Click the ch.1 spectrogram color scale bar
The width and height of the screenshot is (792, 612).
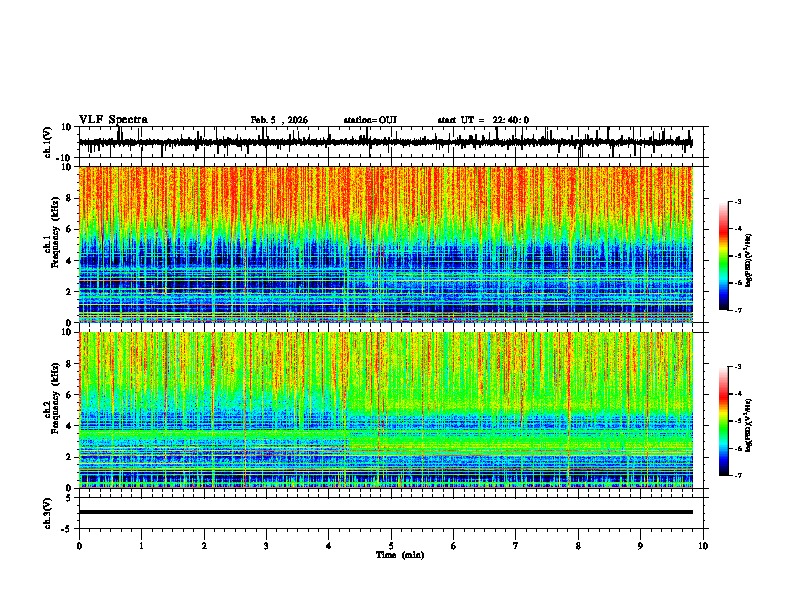click(723, 256)
